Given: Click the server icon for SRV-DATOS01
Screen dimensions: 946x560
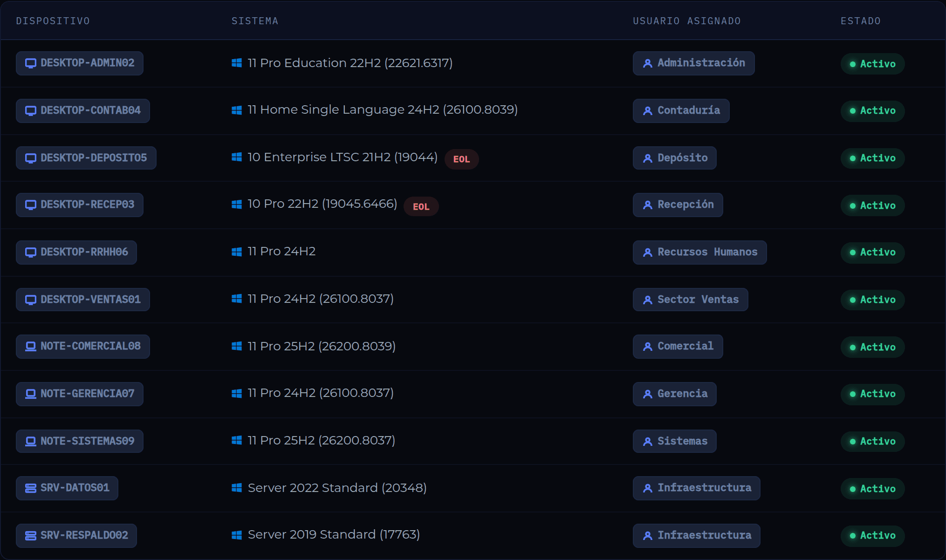Looking at the screenshot, I should click(x=31, y=488).
